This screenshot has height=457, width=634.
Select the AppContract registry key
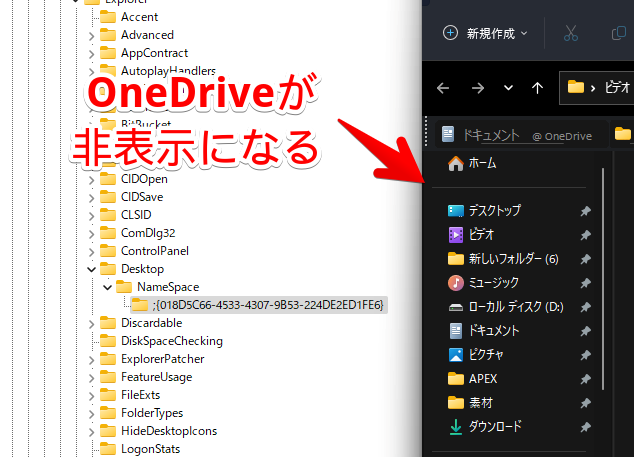[x=154, y=53]
